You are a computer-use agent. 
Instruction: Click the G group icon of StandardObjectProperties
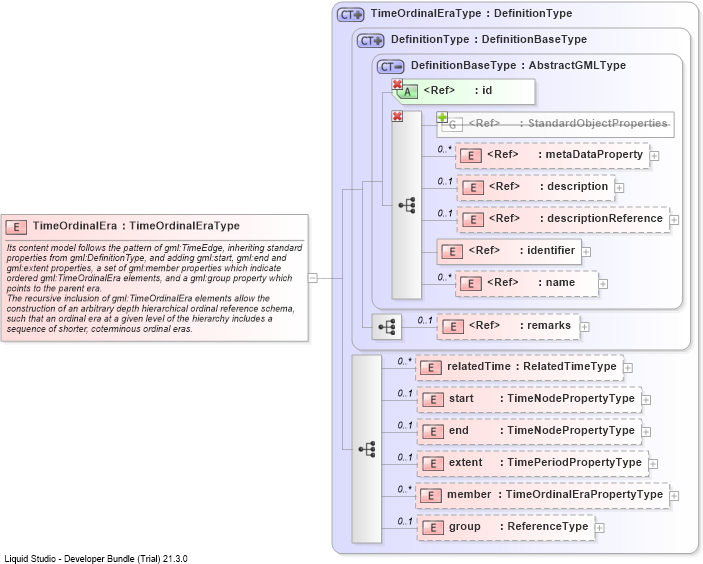pos(452,125)
